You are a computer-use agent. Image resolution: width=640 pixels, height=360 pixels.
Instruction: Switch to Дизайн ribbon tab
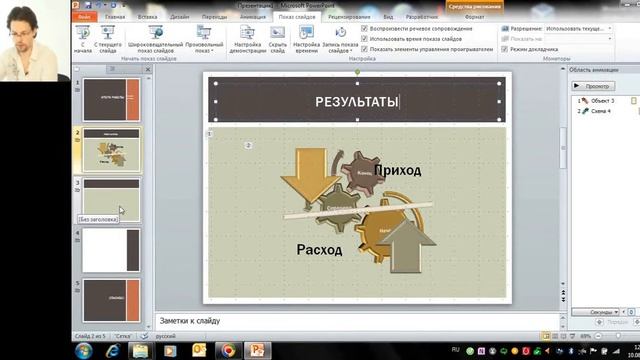pyautogui.click(x=180, y=17)
